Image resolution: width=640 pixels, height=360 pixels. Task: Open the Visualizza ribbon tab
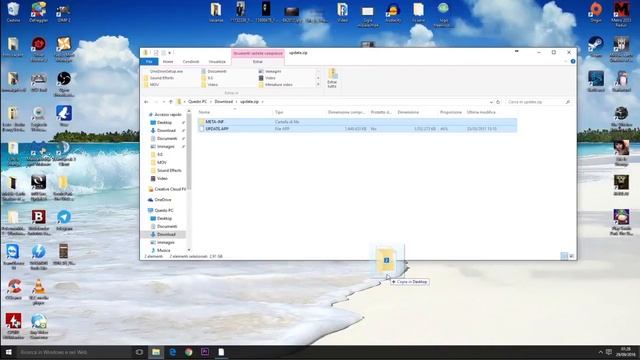click(x=217, y=62)
